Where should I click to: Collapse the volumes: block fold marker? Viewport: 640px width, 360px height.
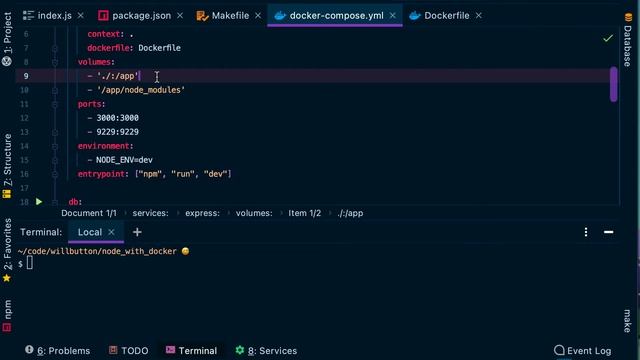coord(55,62)
